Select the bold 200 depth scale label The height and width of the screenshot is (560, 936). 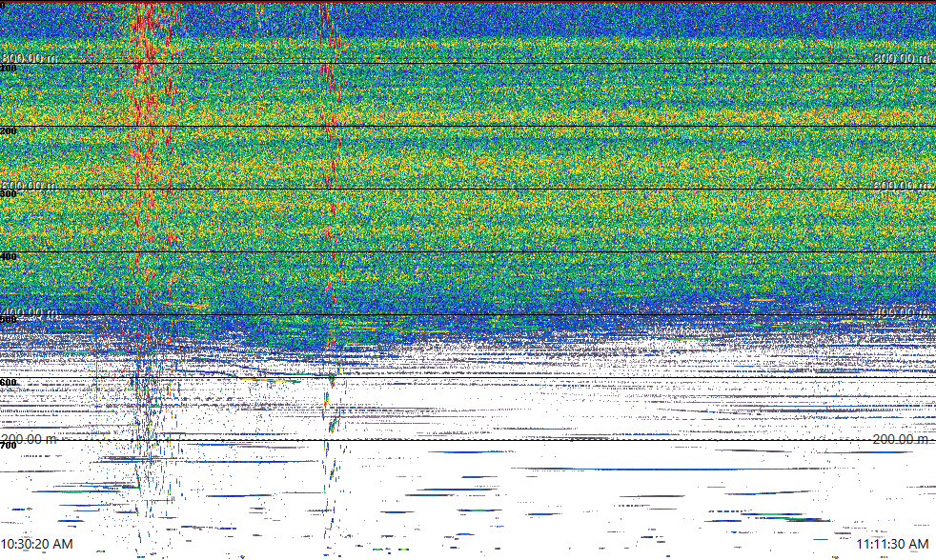coord(9,131)
